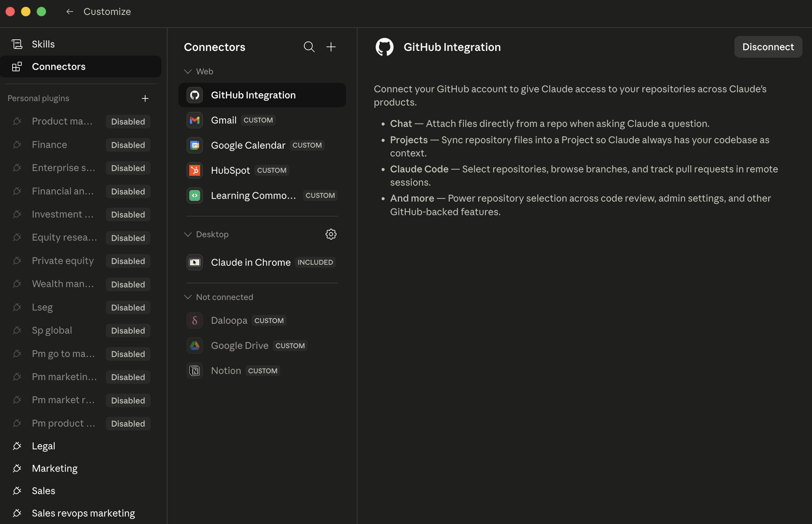Open the HubSpot connector name
Screen dimensions: 812x524
pos(230,170)
